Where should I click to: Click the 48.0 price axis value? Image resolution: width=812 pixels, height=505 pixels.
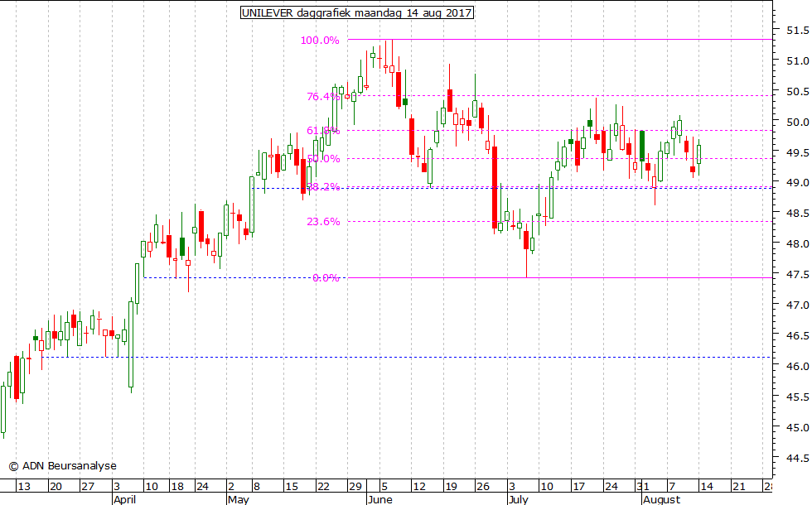(797, 243)
